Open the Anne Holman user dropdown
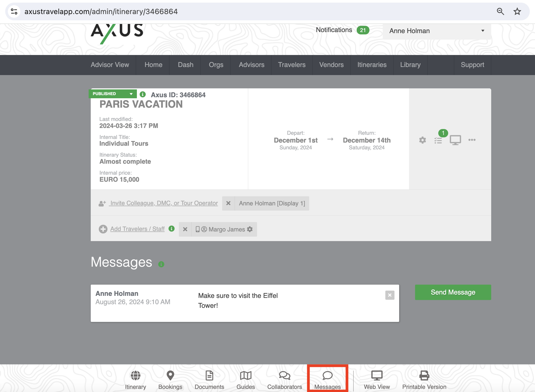The height and width of the screenshot is (392, 535). [x=437, y=31]
